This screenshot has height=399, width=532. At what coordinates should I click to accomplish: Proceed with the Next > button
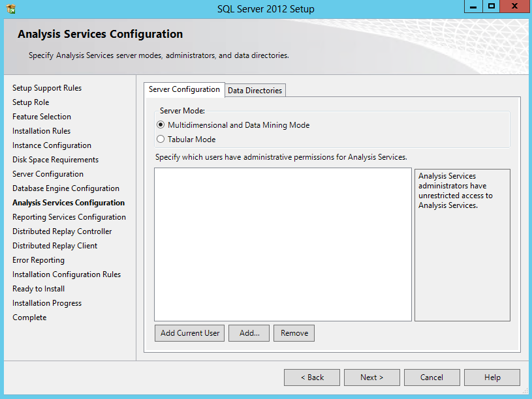coord(372,377)
